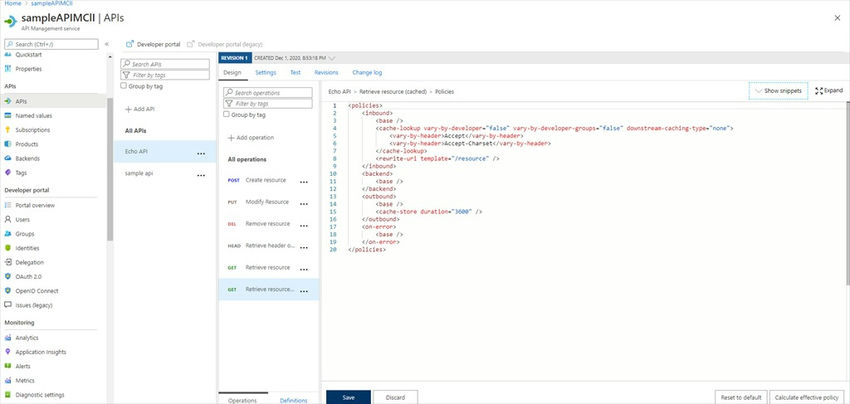
Task: Open Alerts under Monitoring
Action: (x=23, y=366)
